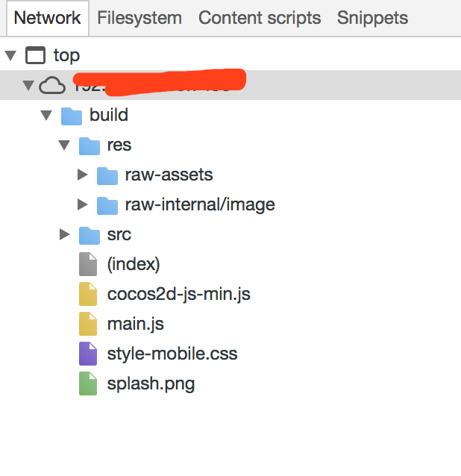The height and width of the screenshot is (476, 461).
Task: Click the gray (index) file icon
Action: coord(88,265)
